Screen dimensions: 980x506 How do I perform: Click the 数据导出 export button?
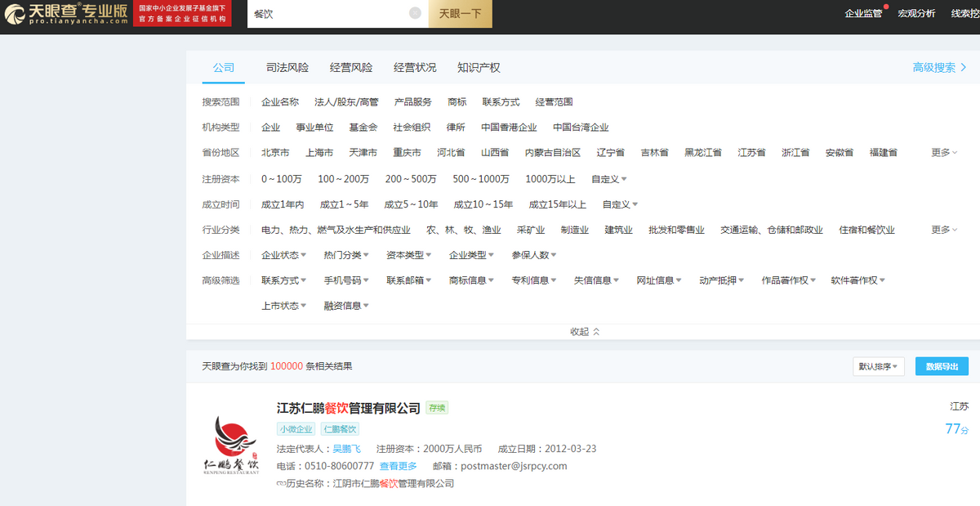click(x=942, y=367)
